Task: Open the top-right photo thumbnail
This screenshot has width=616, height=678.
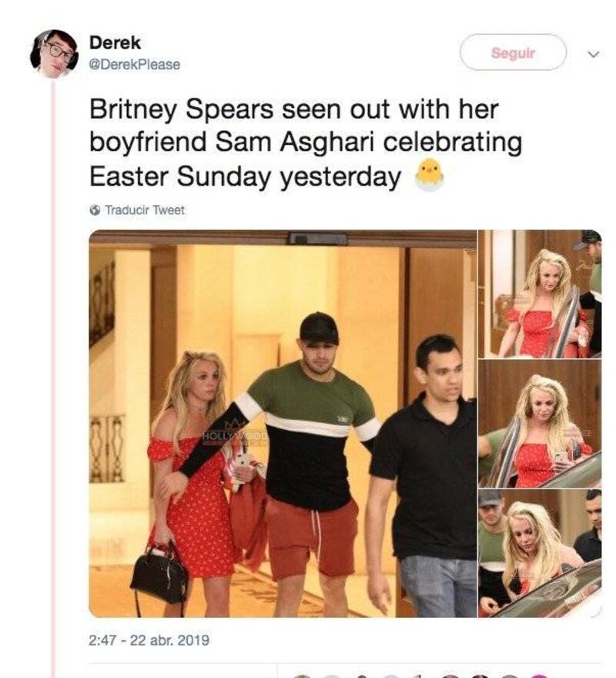Action: pos(540,294)
